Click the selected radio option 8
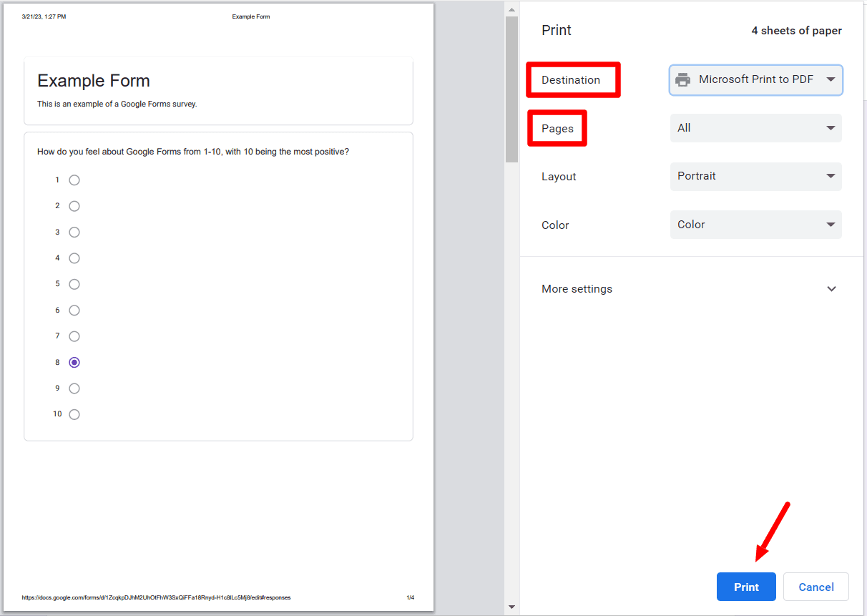Viewport: 867px width, 616px height. [x=74, y=363]
